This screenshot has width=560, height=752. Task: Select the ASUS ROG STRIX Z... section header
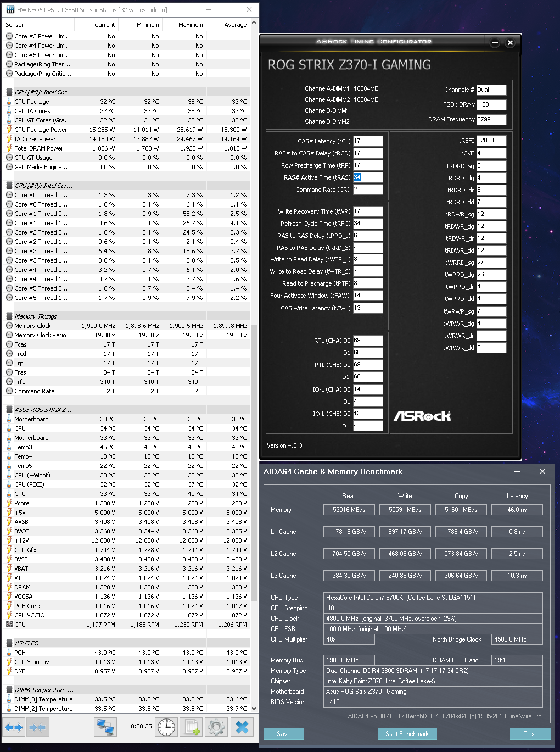pyautogui.click(x=127, y=410)
